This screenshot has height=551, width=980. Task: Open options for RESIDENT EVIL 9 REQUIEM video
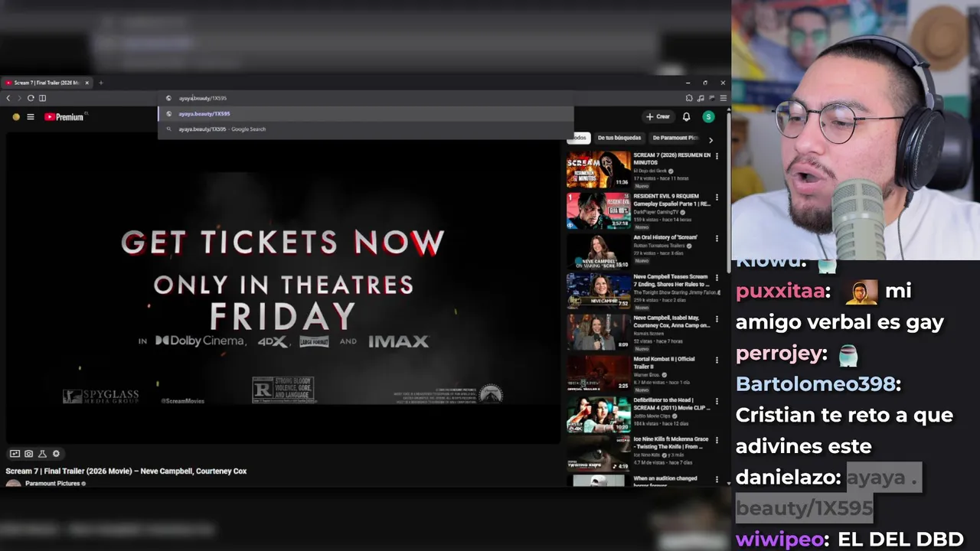point(717,197)
